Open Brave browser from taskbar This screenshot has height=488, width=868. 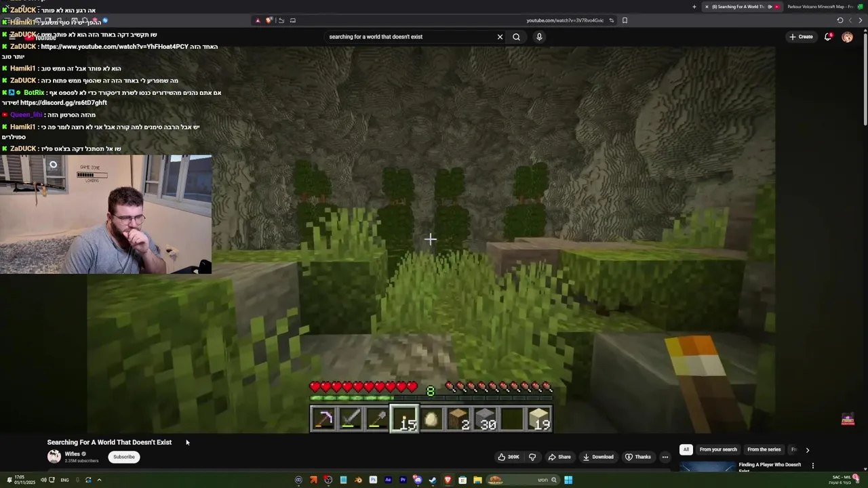pyautogui.click(x=448, y=480)
